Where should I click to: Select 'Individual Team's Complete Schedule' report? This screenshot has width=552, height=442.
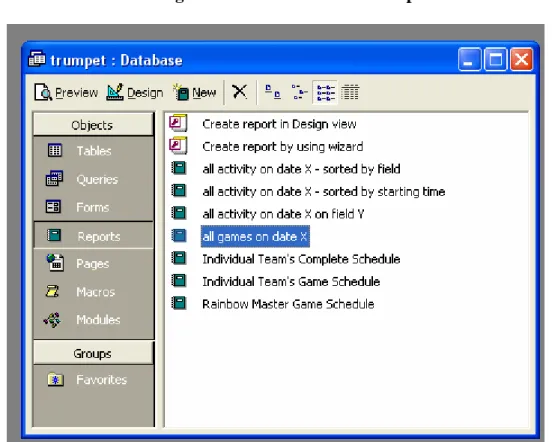click(x=301, y=259)
